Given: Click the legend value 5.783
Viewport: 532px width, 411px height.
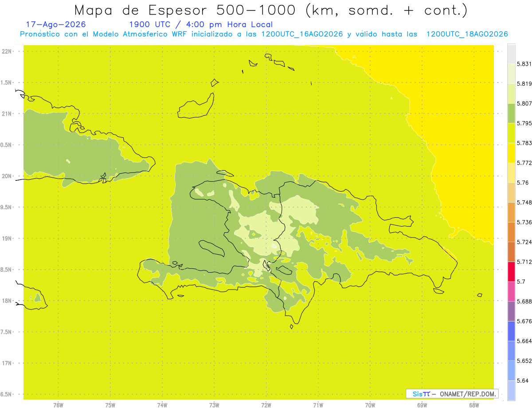Looking at the screenshot, I should [x=524, y=143].
